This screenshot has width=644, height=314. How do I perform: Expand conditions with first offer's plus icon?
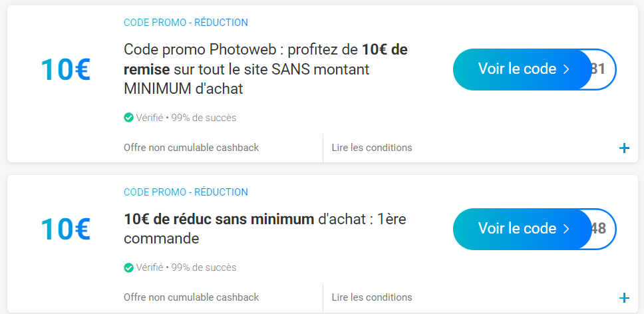[624, 148]
